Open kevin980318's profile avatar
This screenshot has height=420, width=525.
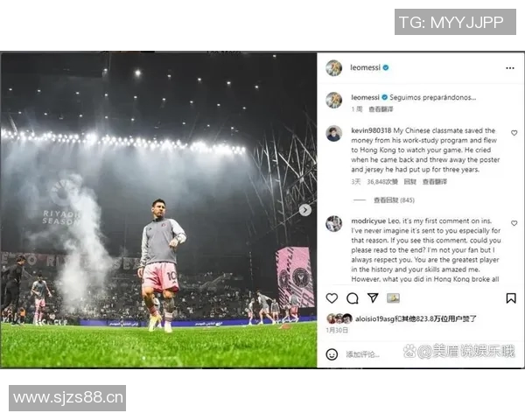pyautogui.click(x=334, y=134)
